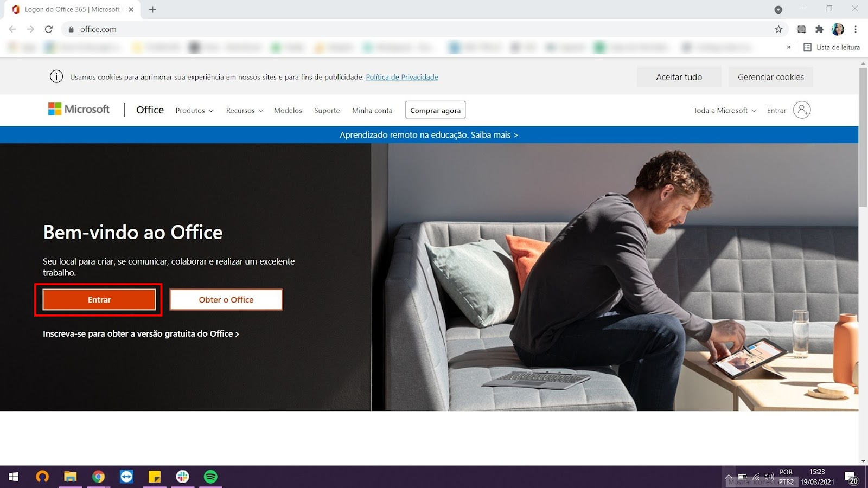This screenshot has width=868, height=488.
Task: Click the Comprar agora button
Action: (x=436, y=110)
